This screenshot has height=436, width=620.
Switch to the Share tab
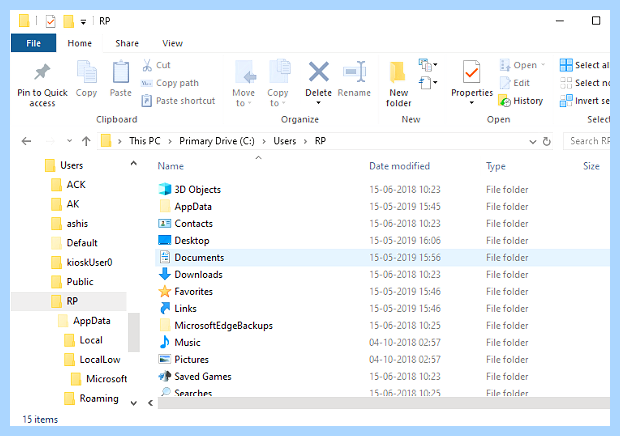click(127, 43)
